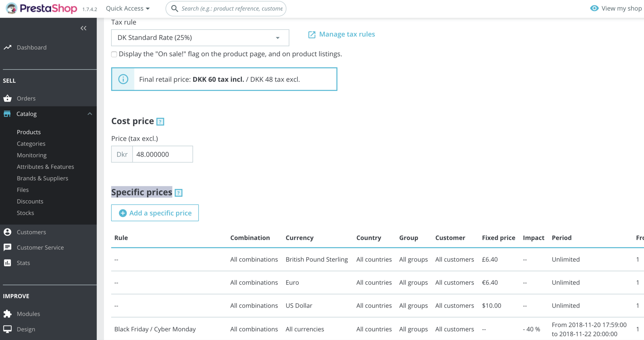Open Attributes & Features submenu

pos(45,167)
